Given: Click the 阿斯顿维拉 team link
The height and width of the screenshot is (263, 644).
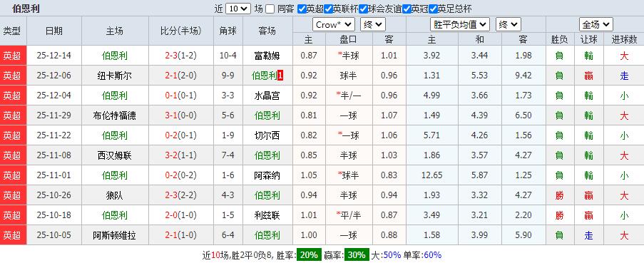Looking at the screenshot, I should pyautogui.click(x=115, y=235).
